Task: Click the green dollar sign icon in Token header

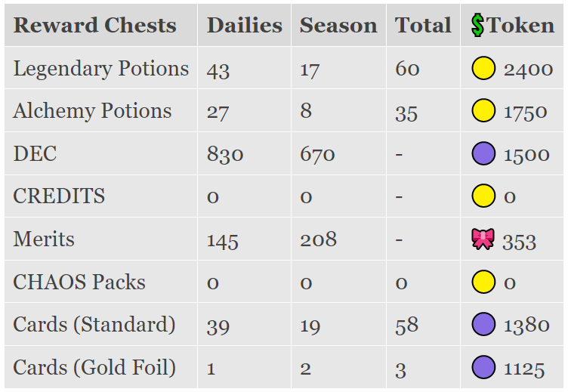Action: (478, 26)
